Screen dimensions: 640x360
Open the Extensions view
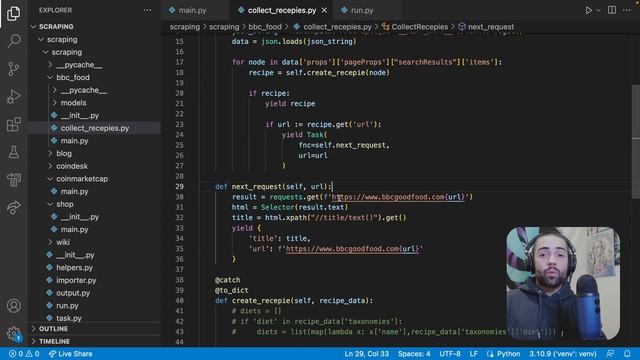pyautogui.click(x=13, y=124)
